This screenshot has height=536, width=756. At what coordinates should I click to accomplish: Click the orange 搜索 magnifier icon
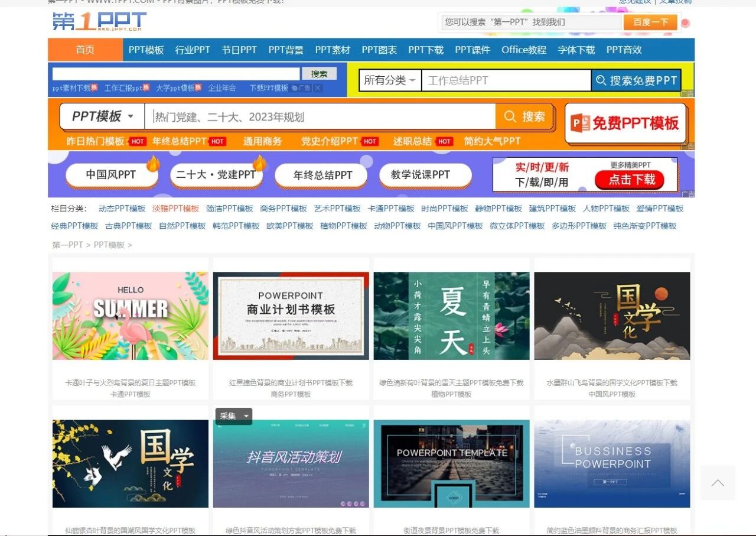click(510, 116)
